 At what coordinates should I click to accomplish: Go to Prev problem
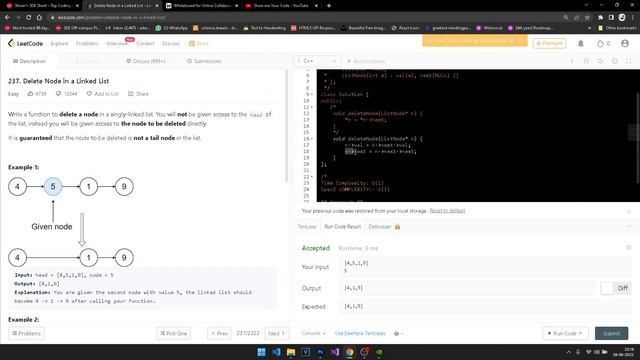[219, 333]
